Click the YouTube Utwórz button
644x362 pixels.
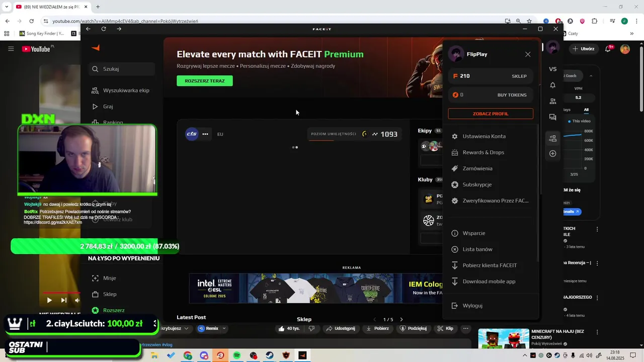[584, 49]
